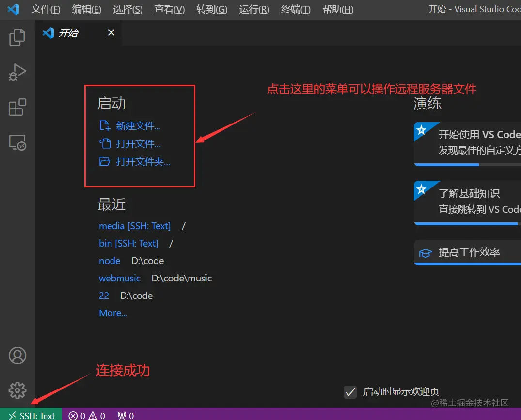
Task: Open the Run and Debug view
Action: point(17,72)
